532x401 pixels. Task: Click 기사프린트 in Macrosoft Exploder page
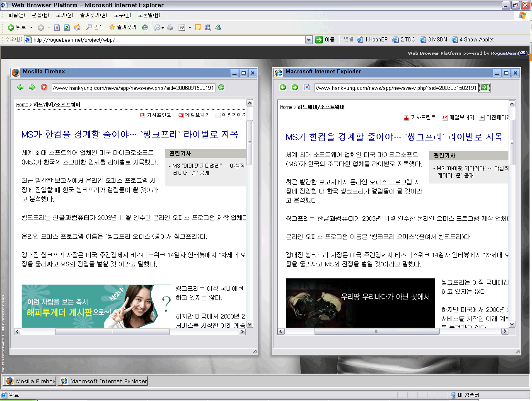click(420, 118)
